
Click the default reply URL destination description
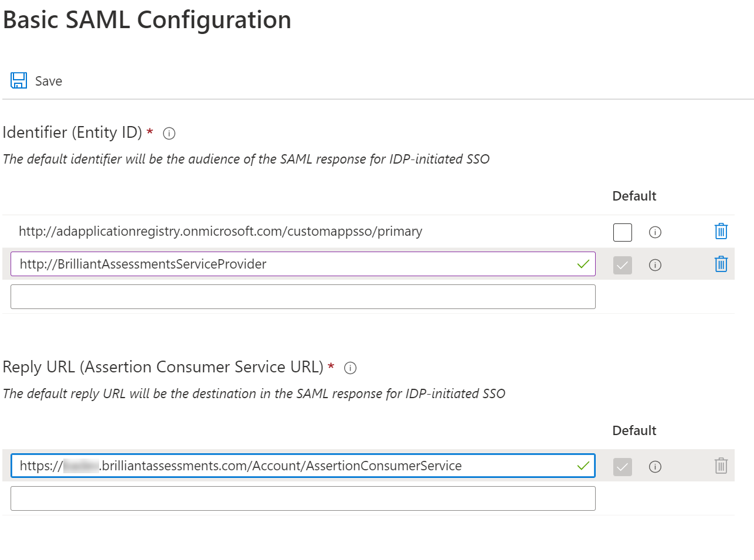(x=254, y=393)
